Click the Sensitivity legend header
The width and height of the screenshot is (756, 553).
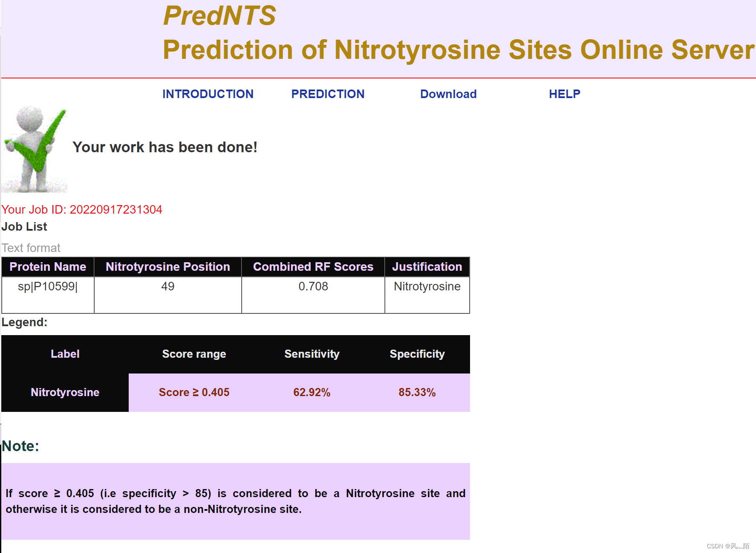coord(312,354)
